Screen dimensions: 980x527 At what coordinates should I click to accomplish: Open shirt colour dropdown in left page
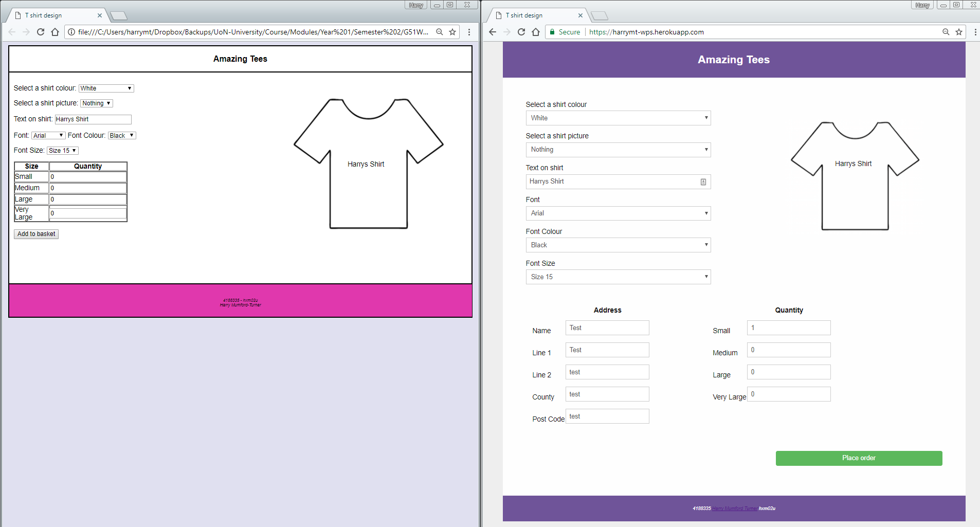click(x=106, y=88)
